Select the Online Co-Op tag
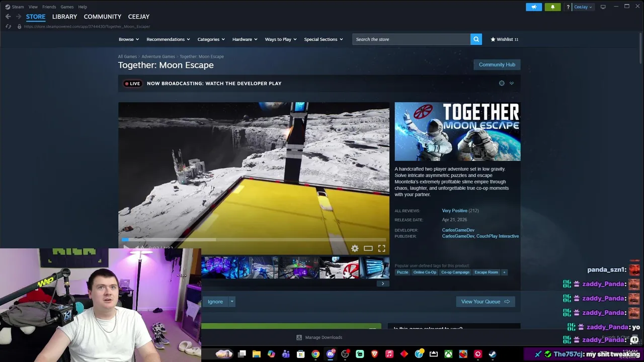This screenshot has height=362, width=644. [x=425, y=272]
